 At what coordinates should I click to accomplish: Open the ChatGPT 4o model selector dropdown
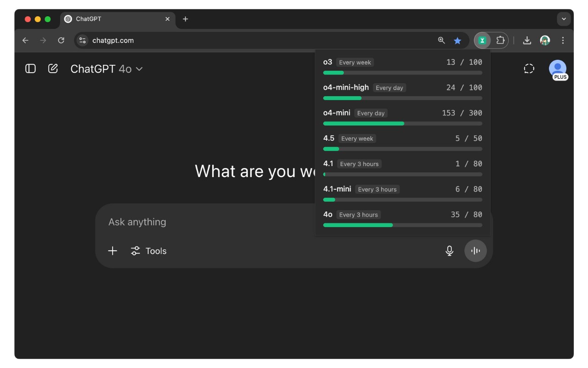(x=106, y=69)
